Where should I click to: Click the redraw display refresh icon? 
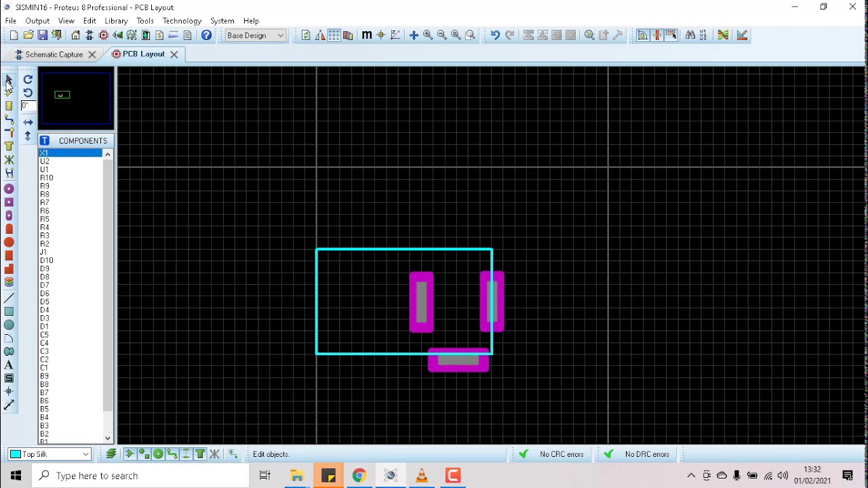click(x=306, y=35)
